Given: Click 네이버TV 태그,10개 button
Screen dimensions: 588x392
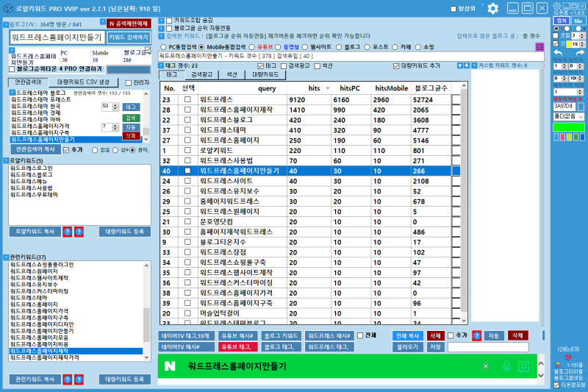Looking at the screenshot, I should (x=186, y=335).
